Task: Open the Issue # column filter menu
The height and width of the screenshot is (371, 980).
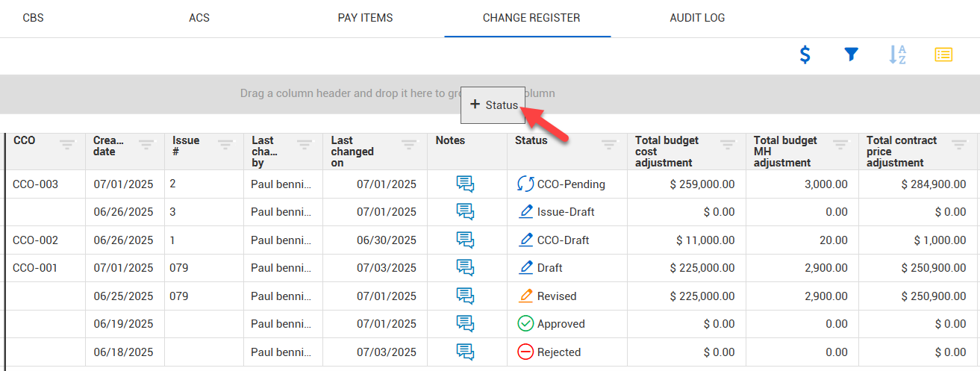Action: tap(225, 145)
